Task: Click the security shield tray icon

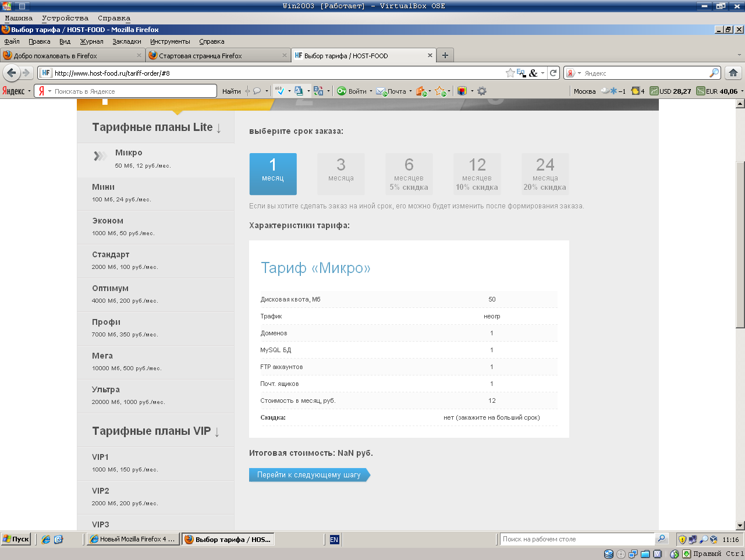Action: coord(683,540)
